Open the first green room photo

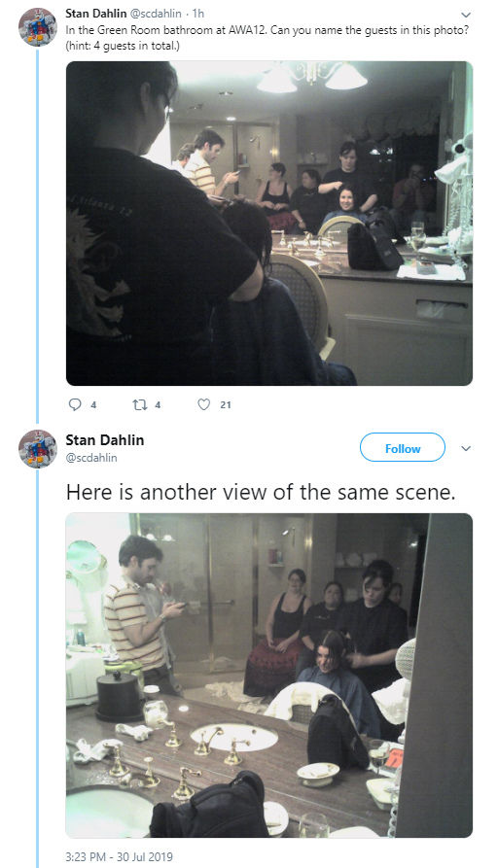(x=269, y=224)
